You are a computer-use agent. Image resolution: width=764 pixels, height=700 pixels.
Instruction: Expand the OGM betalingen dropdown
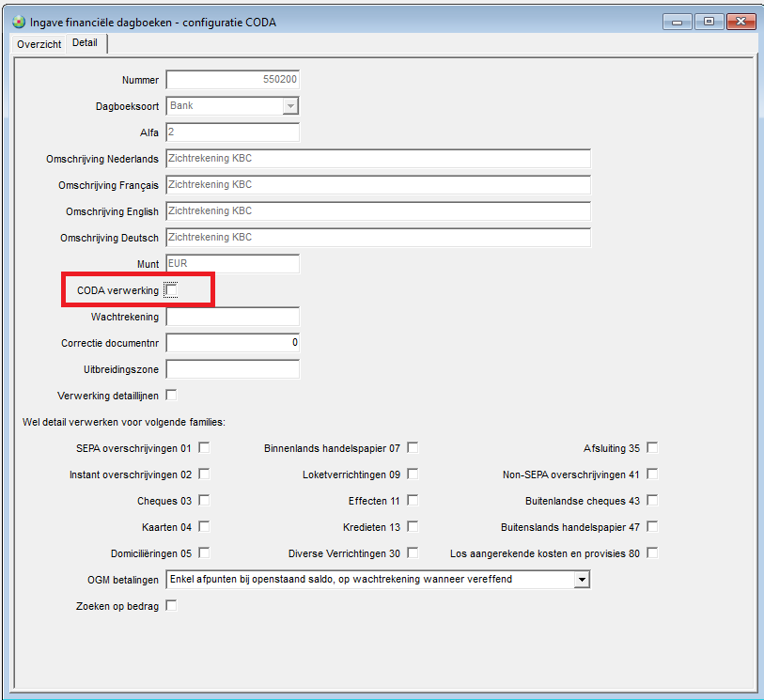(x=582, y=580)
